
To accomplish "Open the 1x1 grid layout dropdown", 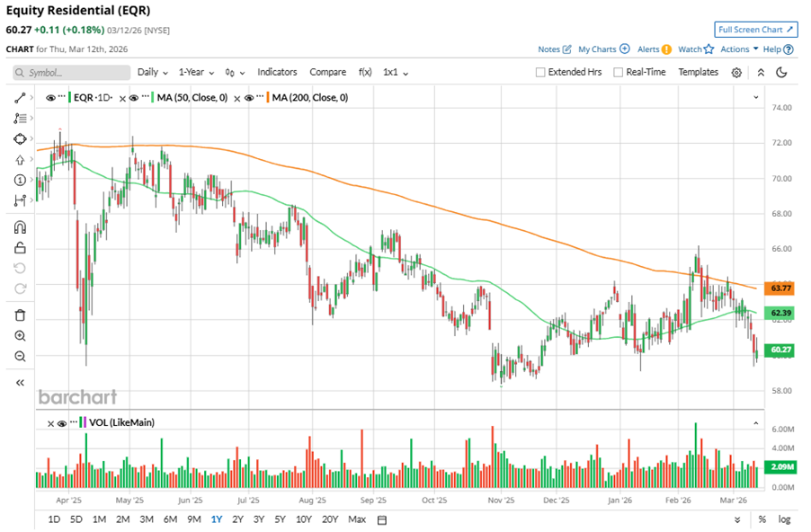I will click(x=396, y=73).
